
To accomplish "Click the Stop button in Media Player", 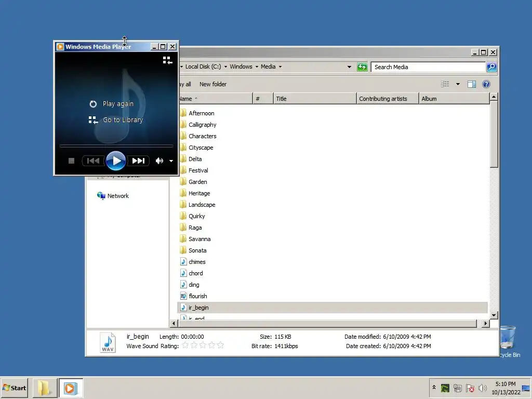I will (x=71, y=161).
